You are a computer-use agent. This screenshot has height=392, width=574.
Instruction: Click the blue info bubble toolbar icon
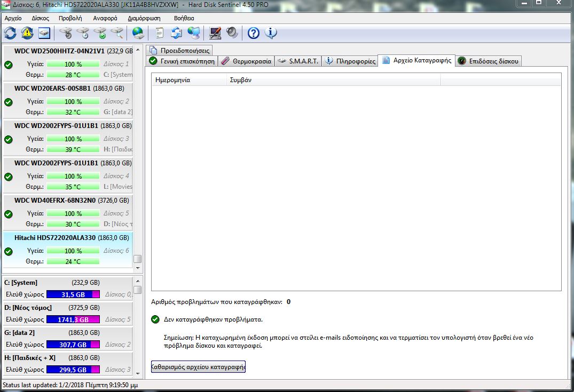click(x=271, y=33)
